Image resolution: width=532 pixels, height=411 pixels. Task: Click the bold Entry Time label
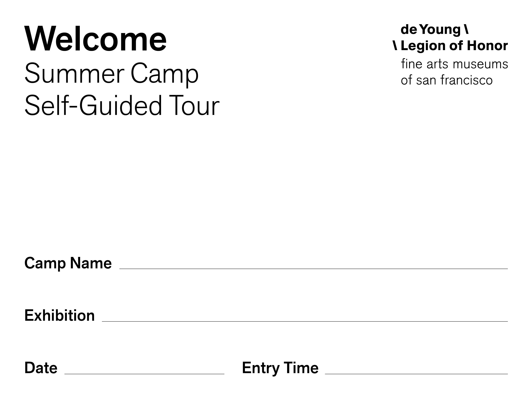[x=280, y=368]
